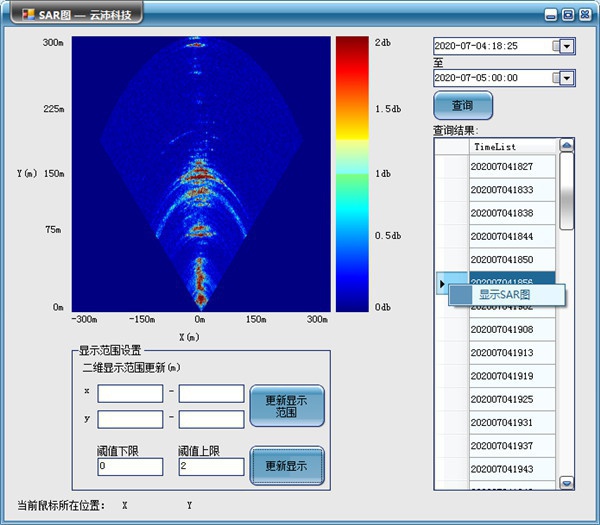Click the row selector arrow beside 202007041856
This screenshot has height=525, width=600.
click(x=443, y=284)
